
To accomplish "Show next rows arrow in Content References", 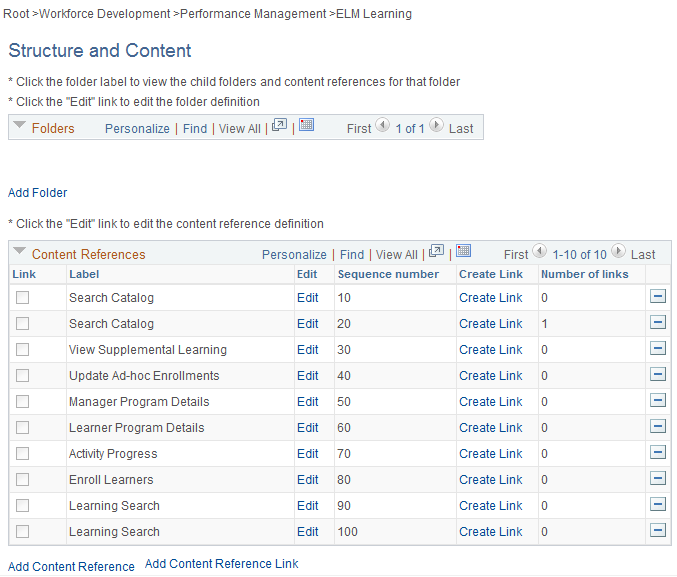I will pos(618,250).
